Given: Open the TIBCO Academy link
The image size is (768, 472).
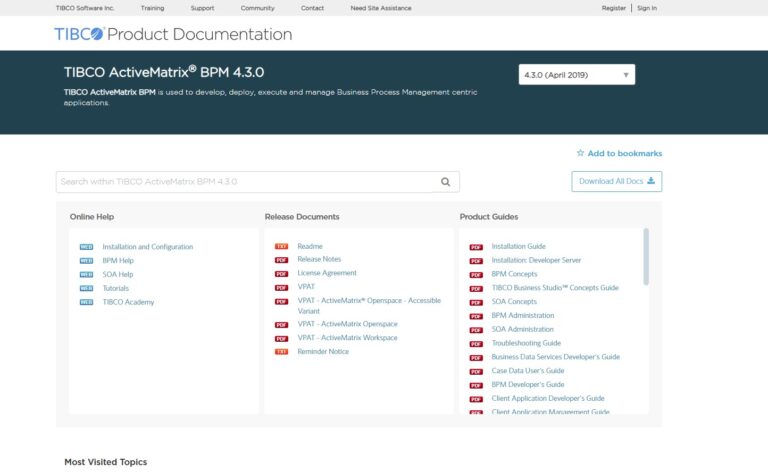Looking at the screenshot, I should 128,302.
